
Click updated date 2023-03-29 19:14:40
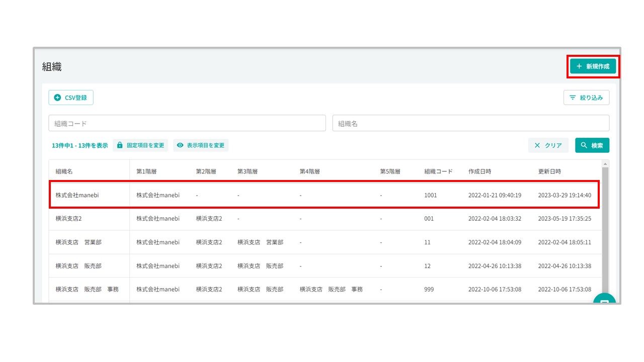(x=565, y=195)
